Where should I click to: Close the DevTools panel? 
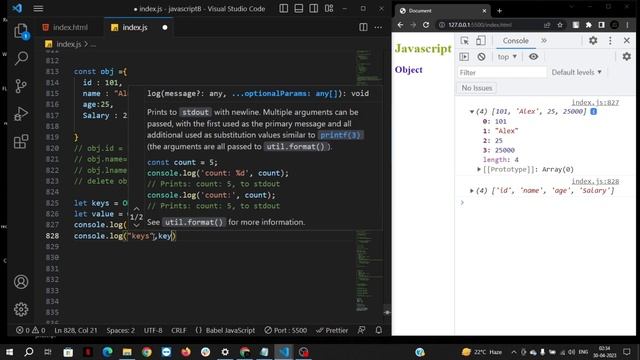[x=627, y=40]
